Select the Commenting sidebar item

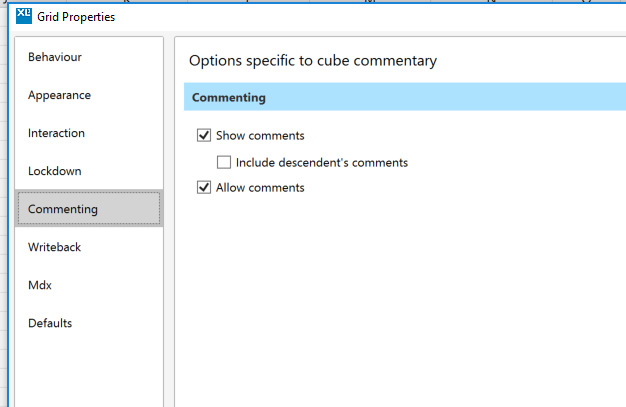point(63,209)
